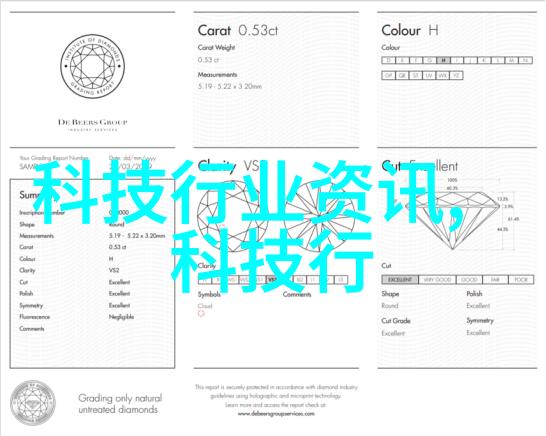Select the YZ box in second colour row

pyautogui.click(x=456, y=75)
